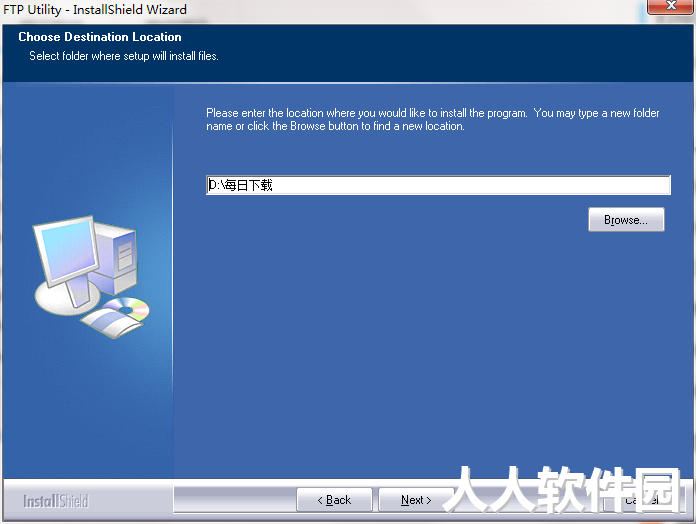Click the InstallShield logo text
The width and height of the screenshot is (696, 524).
[x=56, y=501]
